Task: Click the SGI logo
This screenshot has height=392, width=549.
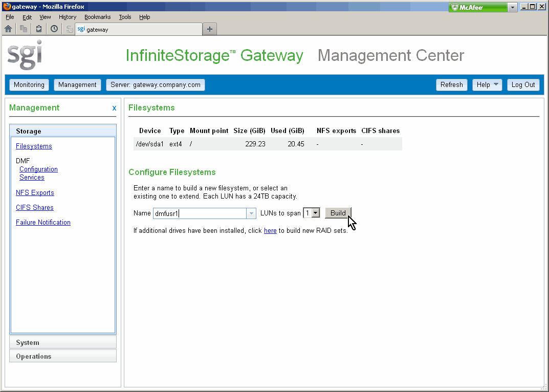Action: coord(25,55)
